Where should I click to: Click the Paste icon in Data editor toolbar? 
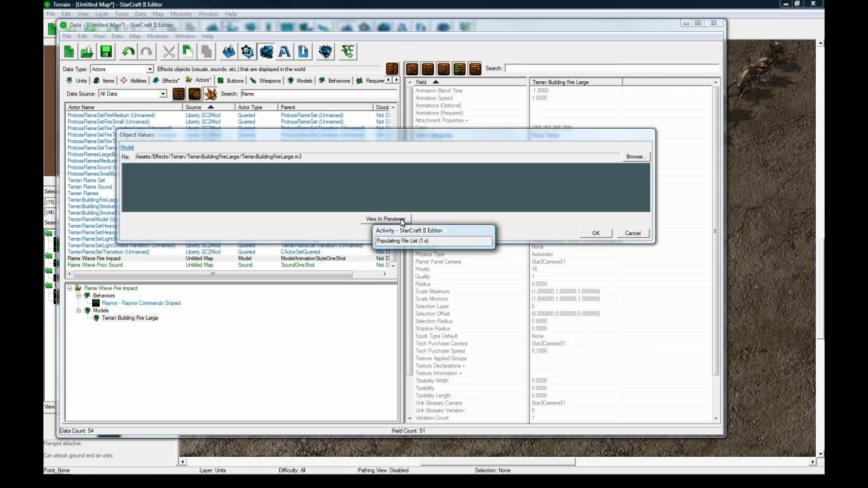pyautogui.click(x=205, y=52)
